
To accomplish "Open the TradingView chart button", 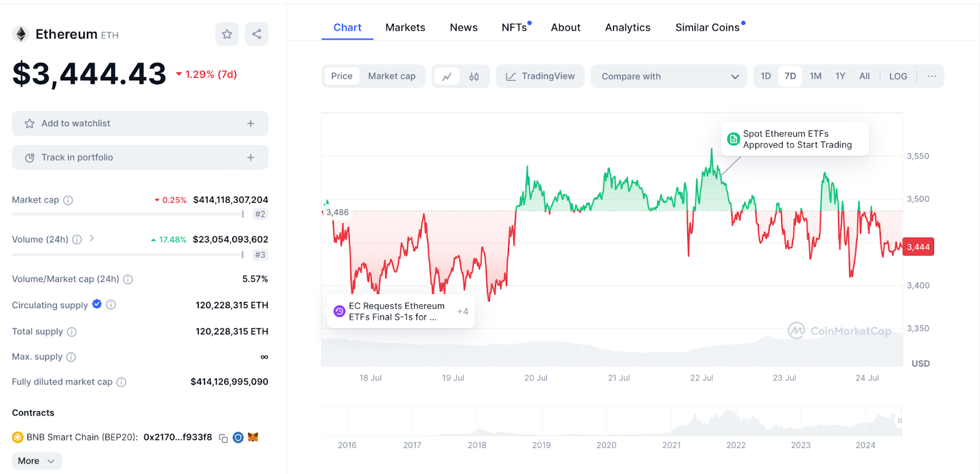I will (x=540, y=77).
